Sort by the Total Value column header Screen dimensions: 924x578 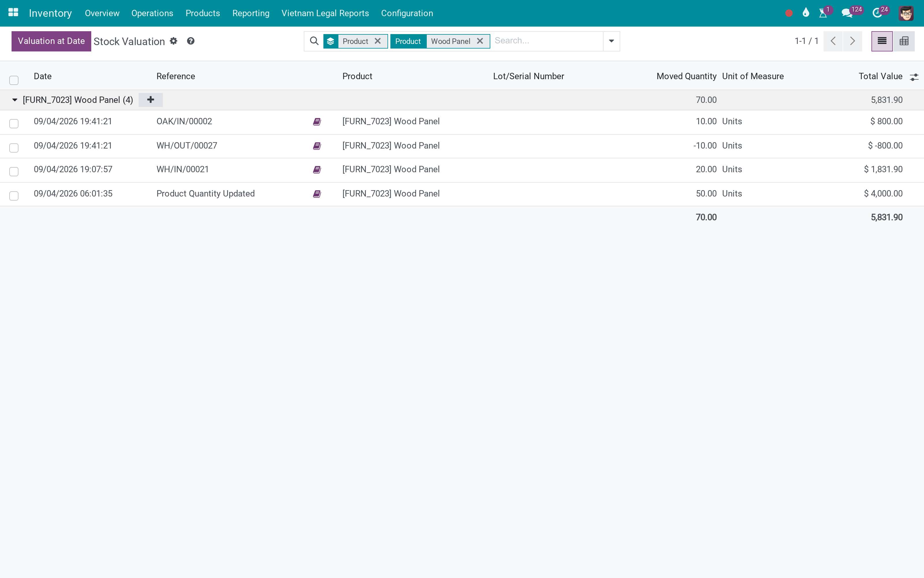(x=880, y=76)
